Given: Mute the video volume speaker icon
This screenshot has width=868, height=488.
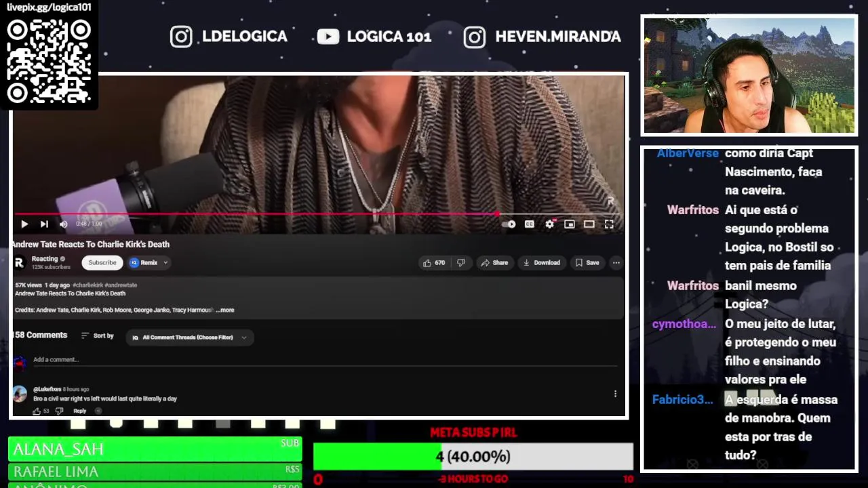Looking at the screenshot, I should tap(63, 224).
